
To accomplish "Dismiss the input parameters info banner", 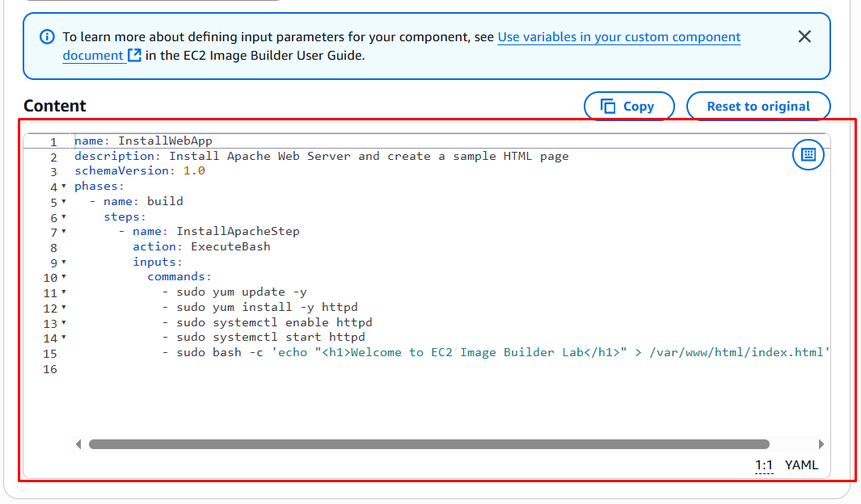I will point(804,36).
